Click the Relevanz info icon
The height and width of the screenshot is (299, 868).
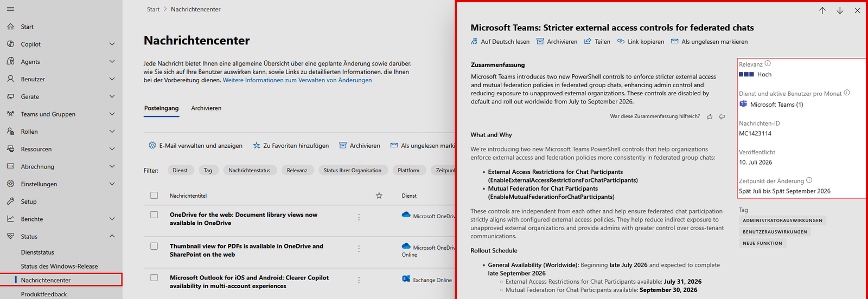tap(768, 63)
